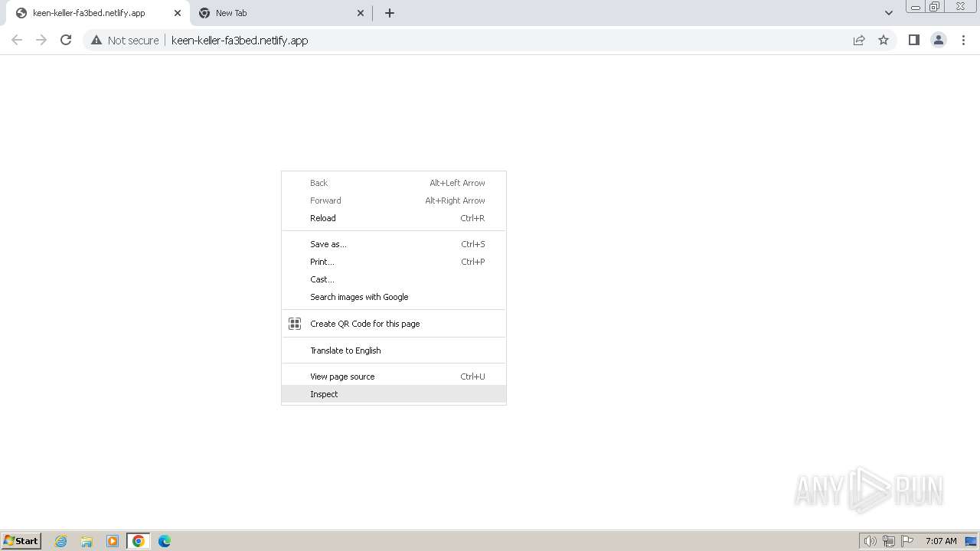Click the browser back arrow
Image resolution: width=980 pixels, height=551 pixels.
tap(17, 40)
